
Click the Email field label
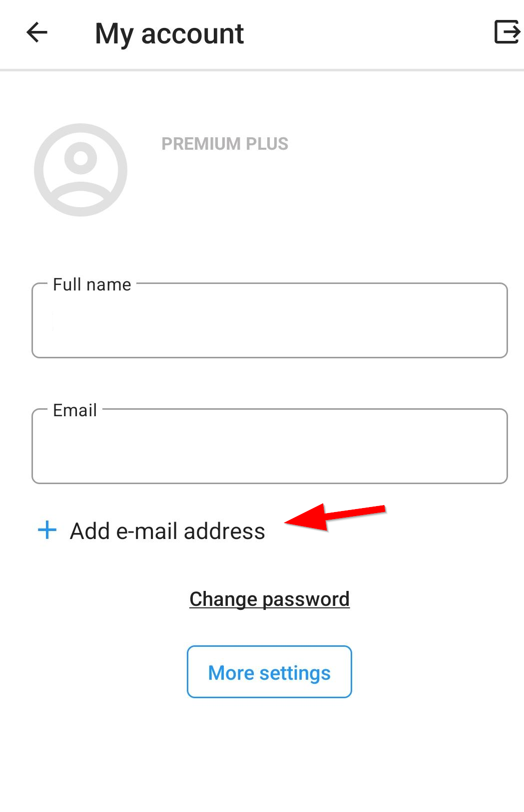75,410
